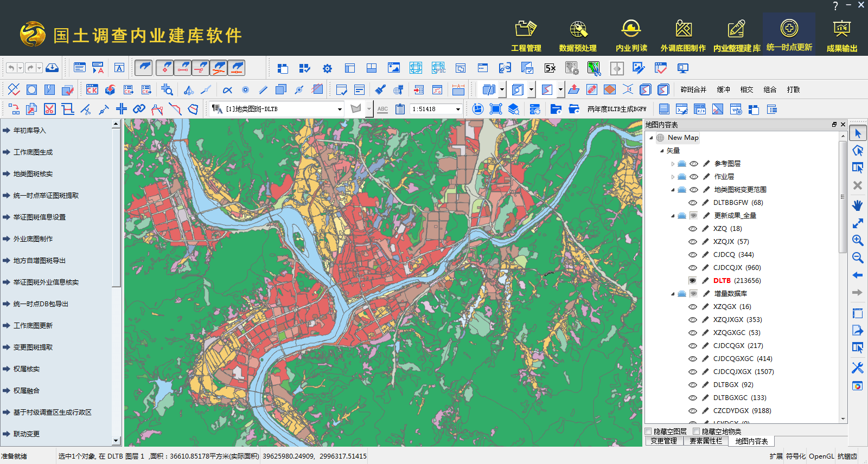
Task: Select 变更图斑提取 in the sidebar
Action: point(33,347)
